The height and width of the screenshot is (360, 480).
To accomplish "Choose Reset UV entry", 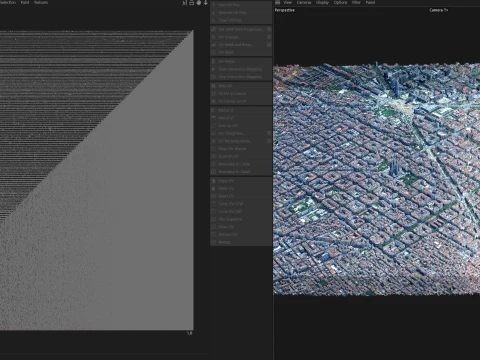I will (241, 196).
